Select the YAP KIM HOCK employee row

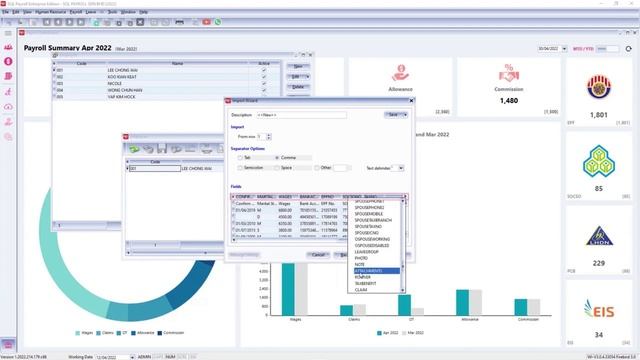[x=167, y=97]
